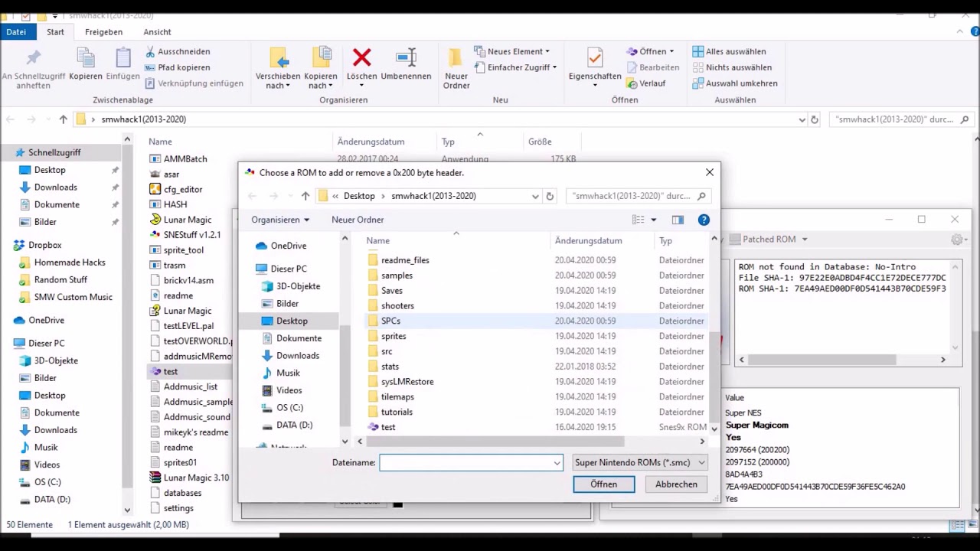
Task: Click Neuer Ordner in dialog toolbar
Action: (358, 220)
